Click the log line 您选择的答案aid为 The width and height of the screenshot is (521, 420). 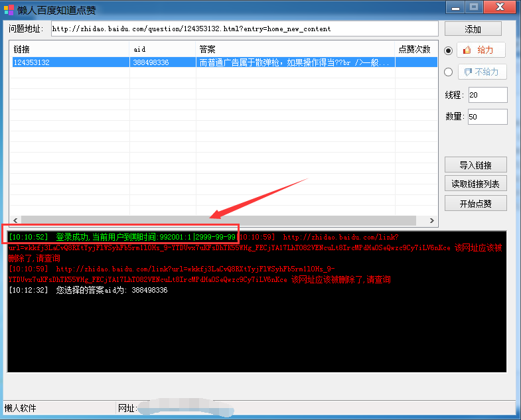click(x=88, y=290)
